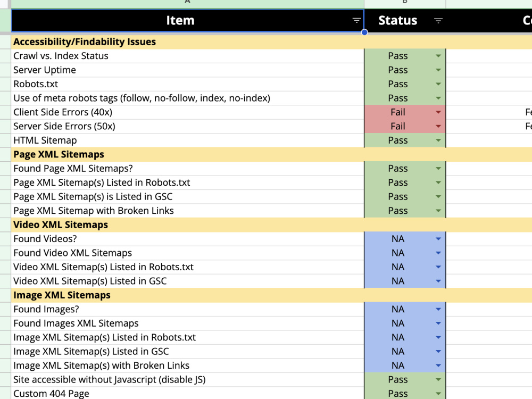Open Status dropdown for Crawl vs. Index Status
Image resolution: width=532 pixels, height=399 pixels.
pos(438,56)
